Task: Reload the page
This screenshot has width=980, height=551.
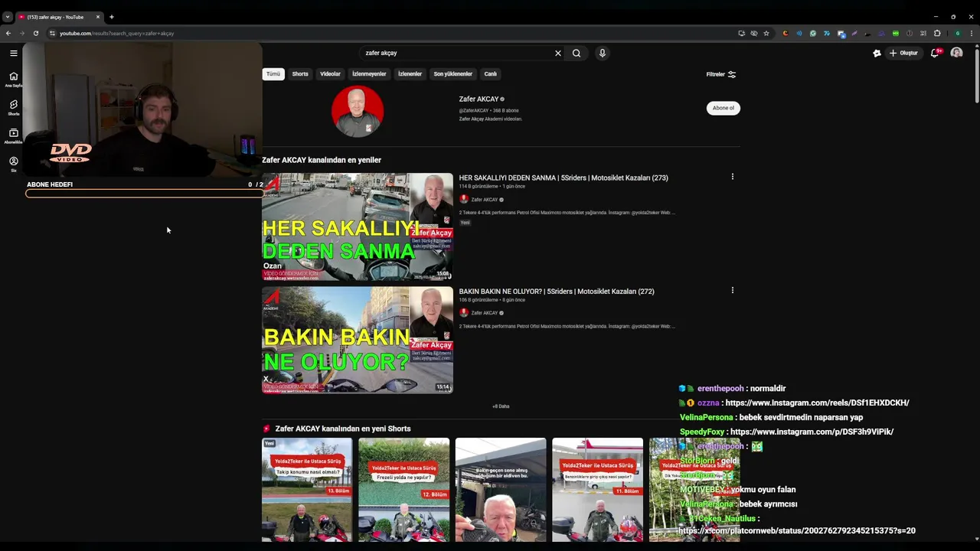Action: pos(35,33)
